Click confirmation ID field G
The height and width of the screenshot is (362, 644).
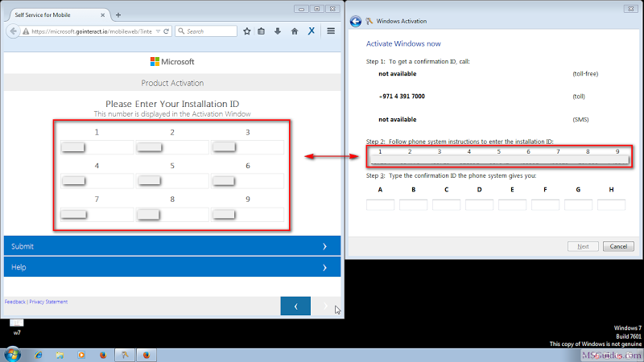pyautogui.click(x=578, y=205)
